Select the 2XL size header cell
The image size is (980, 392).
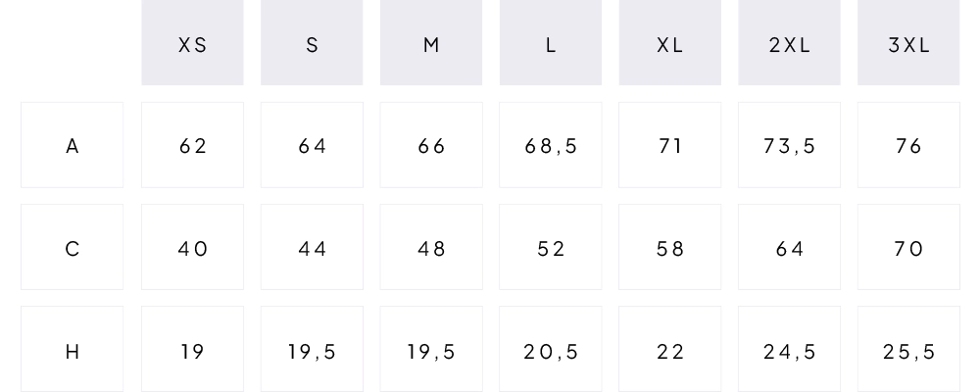[789, 44]
